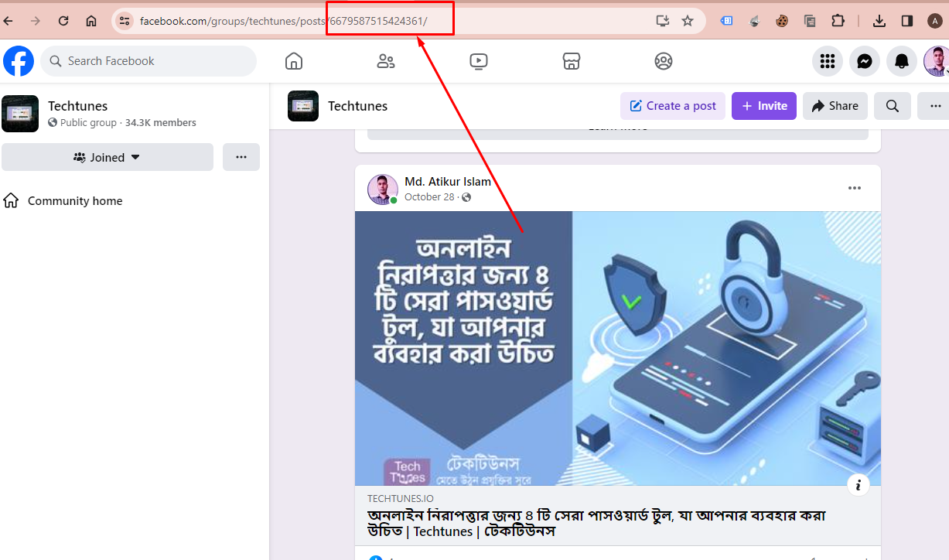The width and height of the screenshot is (949, 560).
Task: Click the Facebook logo
Action: pyautogui.click(x=18, y=61)
